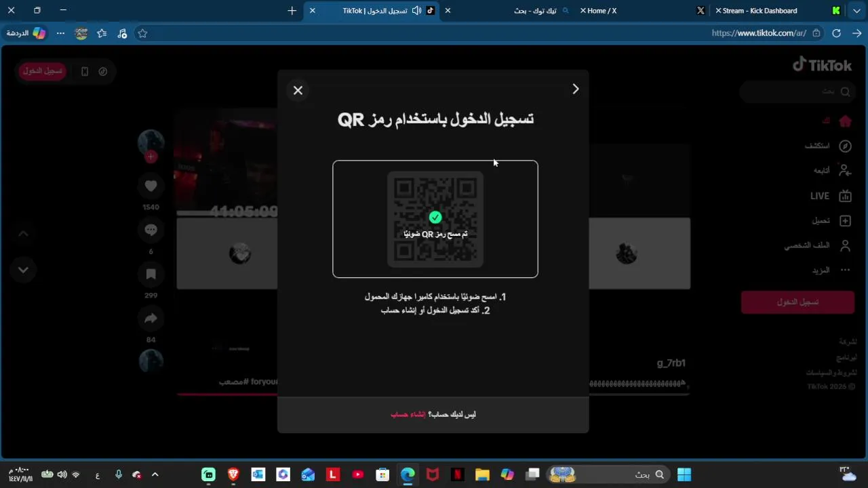The width and height of the screenshot is (868, 488).
Task: Click the red تسجيل الدخول sidebar button
Action: pos(797,302)
